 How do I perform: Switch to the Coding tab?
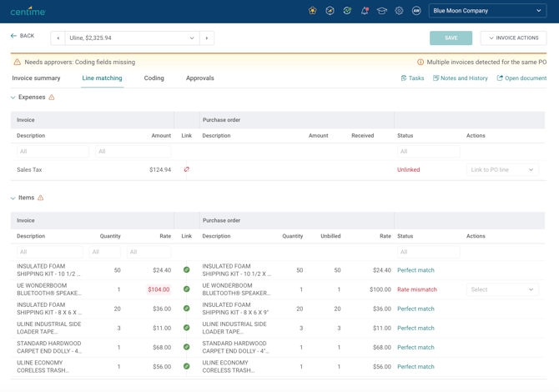click(154, 78)
